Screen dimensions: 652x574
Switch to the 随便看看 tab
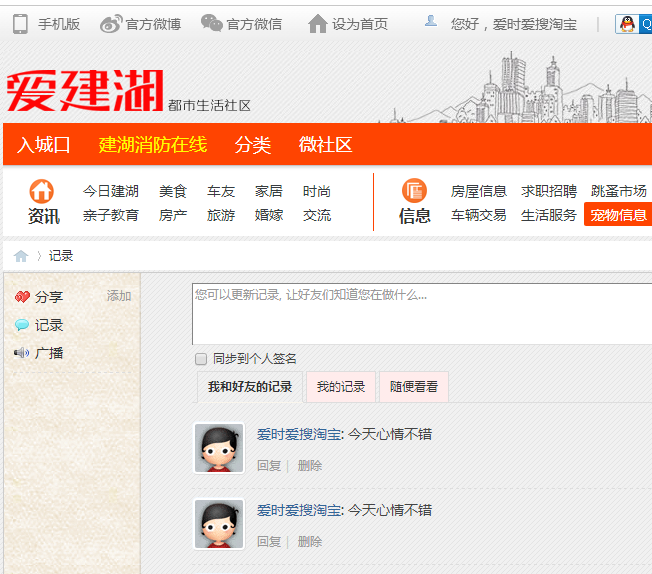point(414,387)
